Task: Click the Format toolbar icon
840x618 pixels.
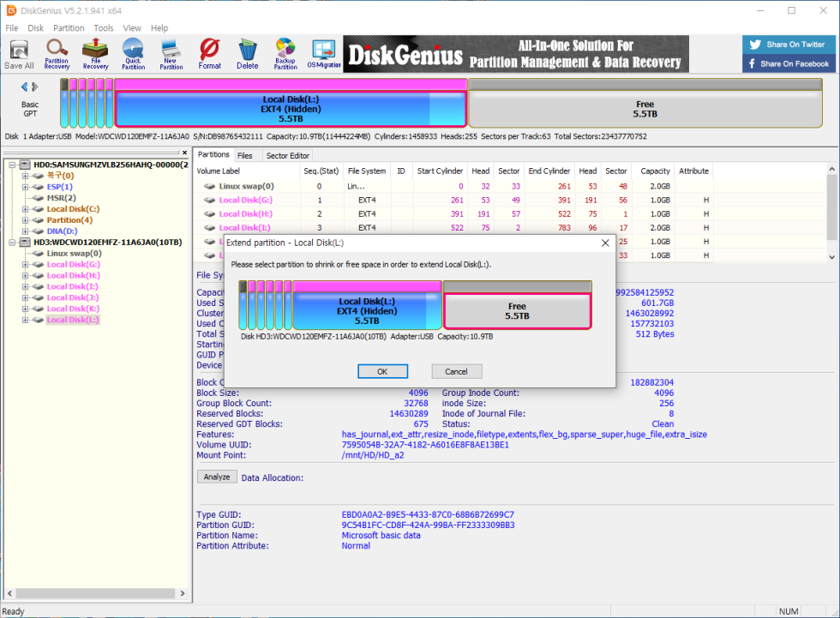Action: pos(209,53)
